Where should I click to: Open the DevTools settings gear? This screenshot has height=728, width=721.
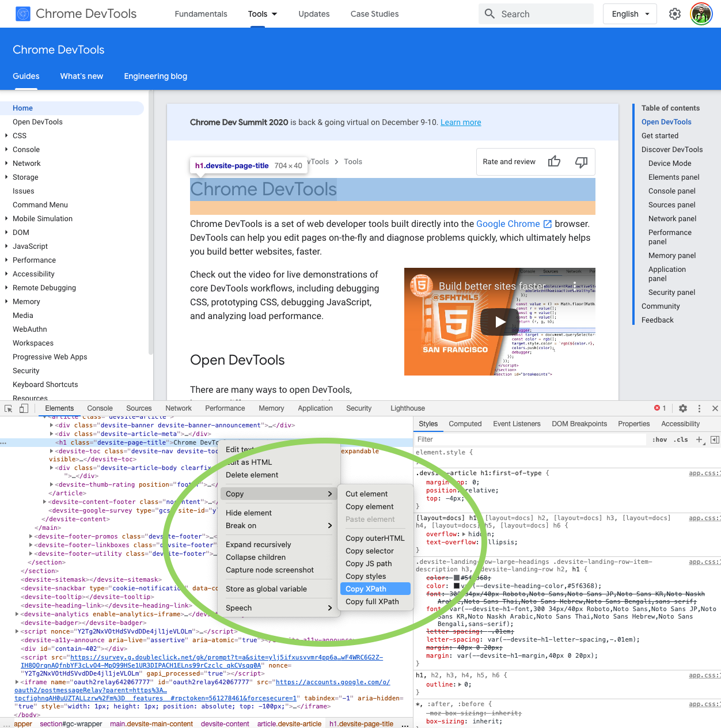[x=683, y=408]
